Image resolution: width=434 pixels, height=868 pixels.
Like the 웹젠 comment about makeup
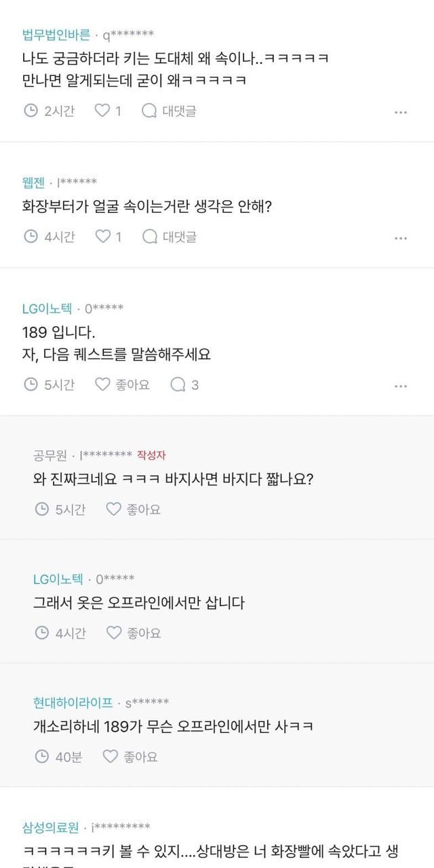102,237
